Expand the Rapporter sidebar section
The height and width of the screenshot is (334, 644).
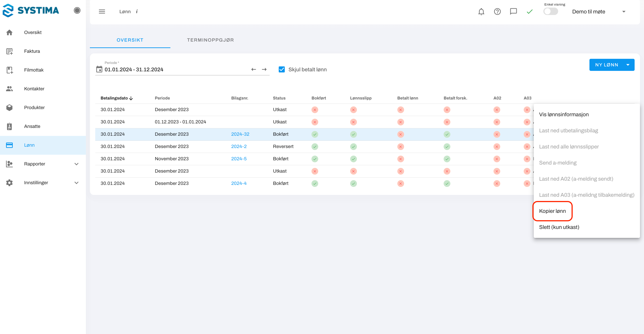point(76,164)
